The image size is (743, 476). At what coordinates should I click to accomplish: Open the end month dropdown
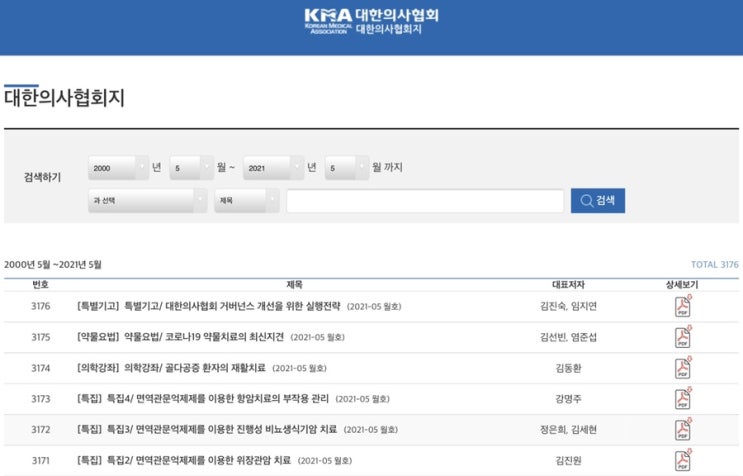tap(346, 168)
